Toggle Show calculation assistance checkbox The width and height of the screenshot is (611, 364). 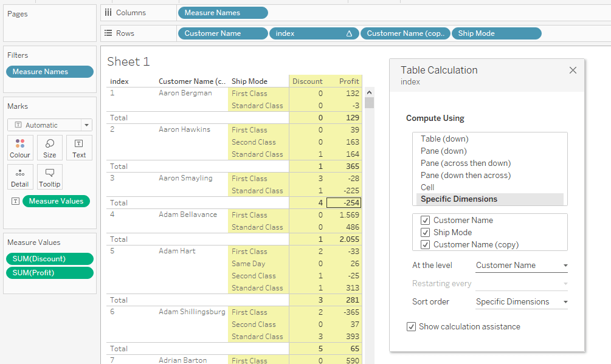(412, 327)
